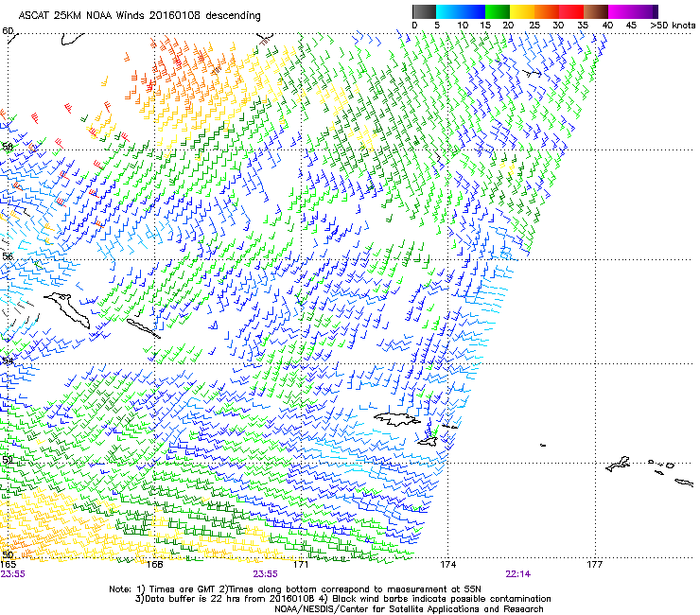
Task: Click the note line starting 'Note: 1) Times are GMT'
Action: 294,589
